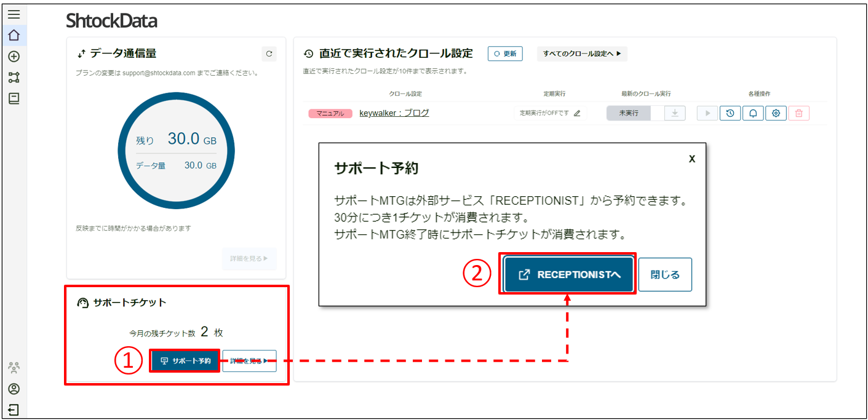Open the keywalker：ブログ crawl setting link
This screenshot has height=420, width=868.
click(x=394, y=113)
